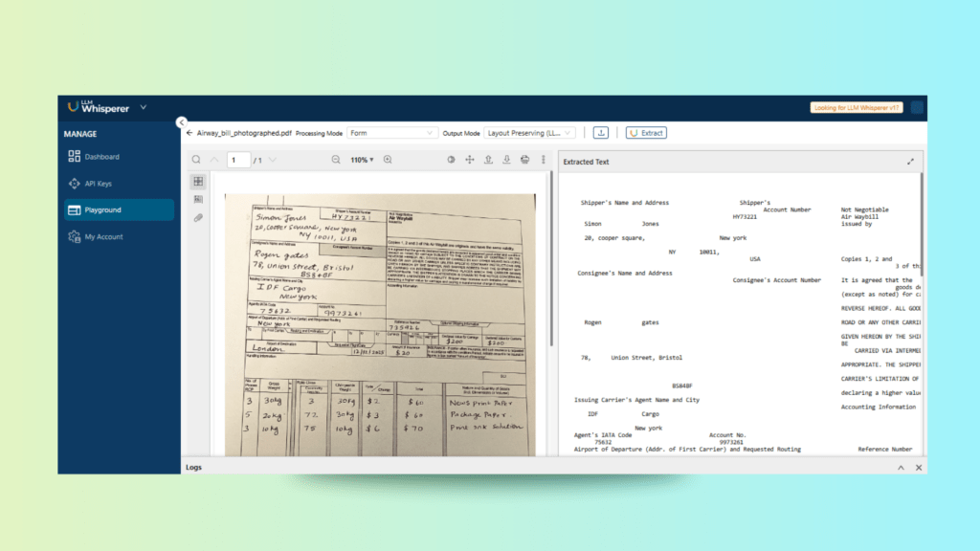
Task: Click 'Looking for LLM Whisperer v1?' link
Action: 857,108
